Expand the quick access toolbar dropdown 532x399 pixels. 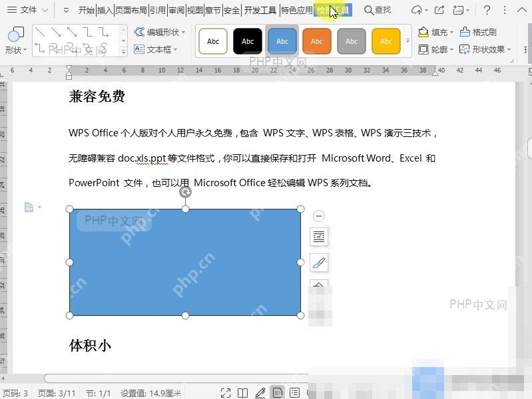point(66,11)
